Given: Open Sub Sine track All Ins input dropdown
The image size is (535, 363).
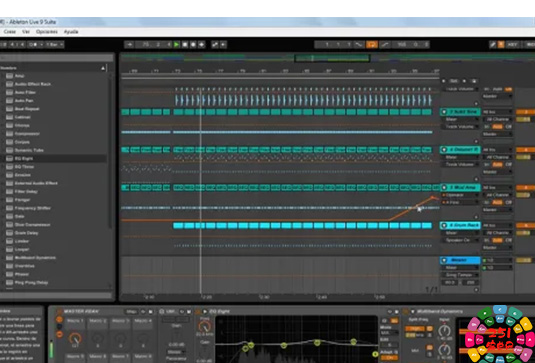Looking at the screenshot, I should (x=497, y=112).
